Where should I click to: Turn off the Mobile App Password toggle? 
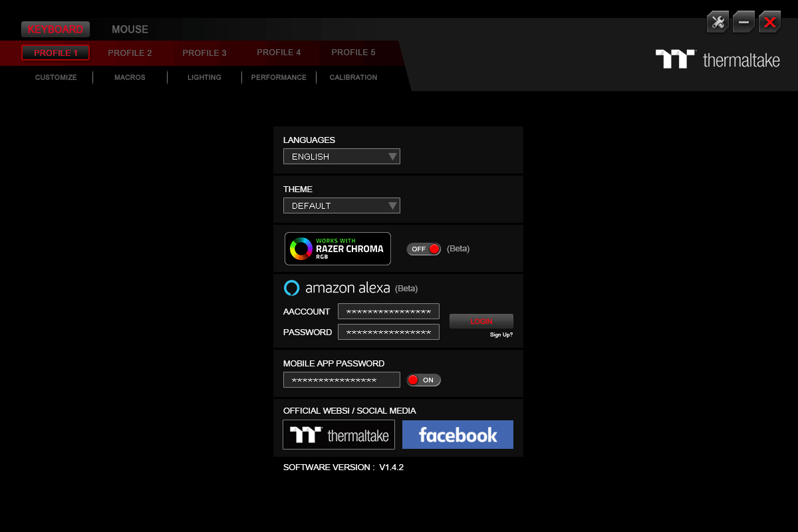[x=424, y=380]
